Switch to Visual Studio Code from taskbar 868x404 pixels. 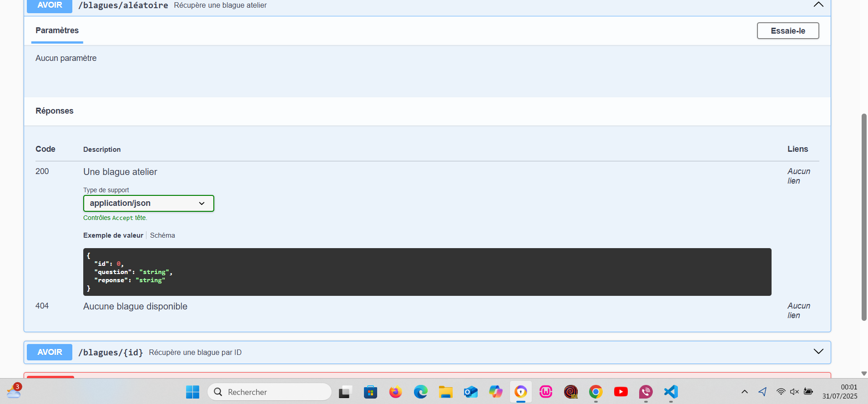point(671,392)
